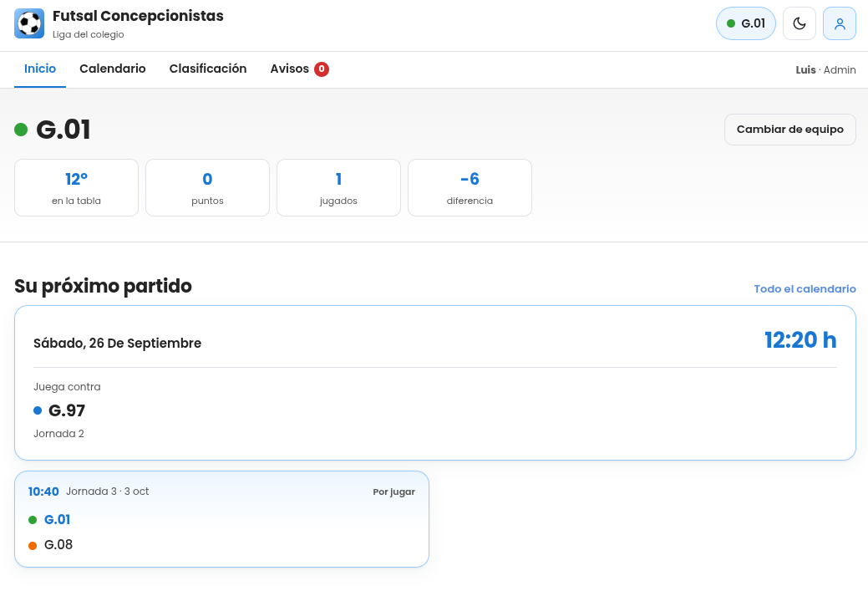868x591 pixels.
Task: Click the Cambiar de equipo button
Action: click(x=790, y=130)
